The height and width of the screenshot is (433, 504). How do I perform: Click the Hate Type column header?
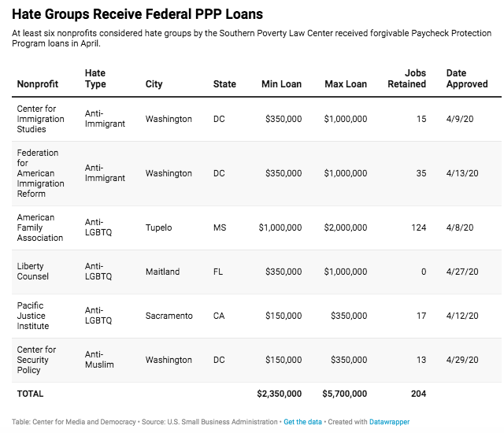(95, 79)
